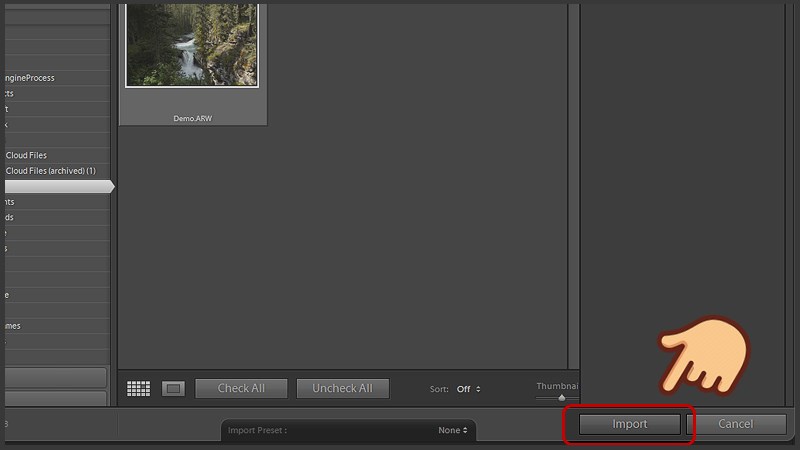Screen dimensions: 800x450
Task: Click the Demo.ARW file name label
Action: coord(192,118)
